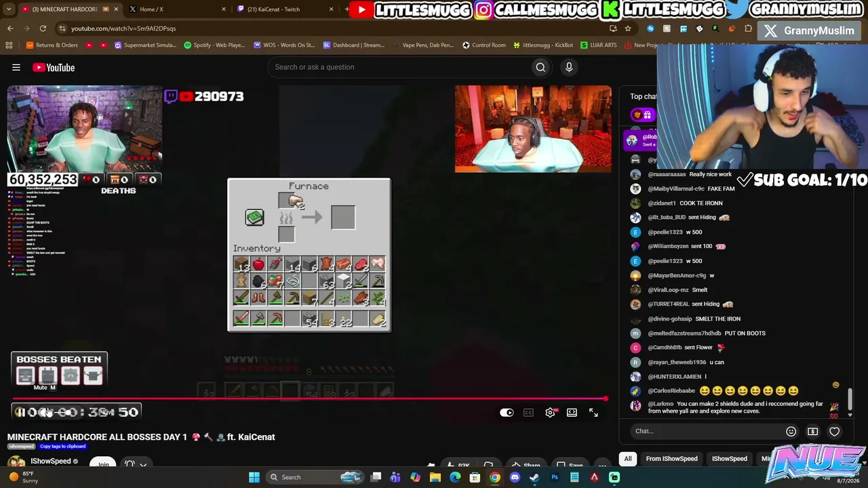Launch Google Chrome from the taskbar
This screenshot has width=868, height=488.
495,477
